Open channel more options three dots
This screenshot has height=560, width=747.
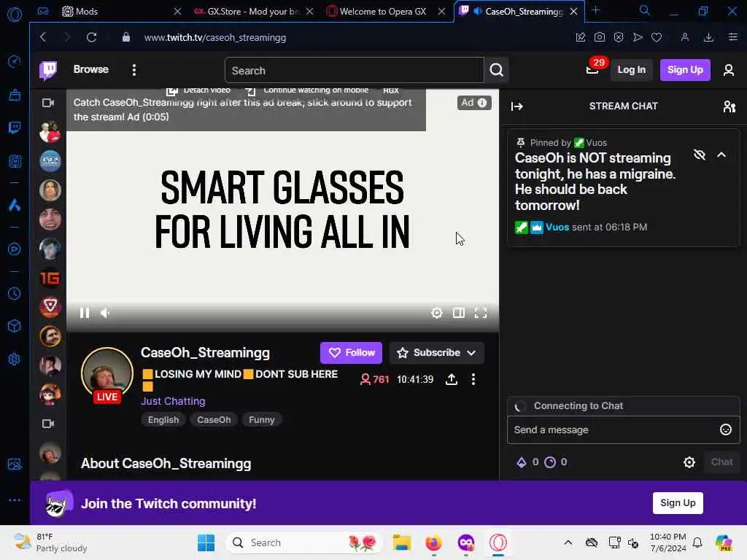click(x=473, y=379)
